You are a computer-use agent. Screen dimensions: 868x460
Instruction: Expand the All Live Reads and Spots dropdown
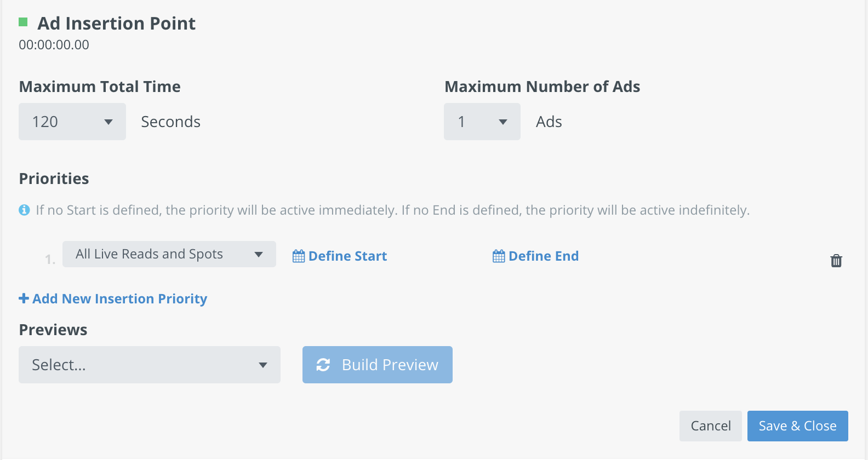coord(169,254)
